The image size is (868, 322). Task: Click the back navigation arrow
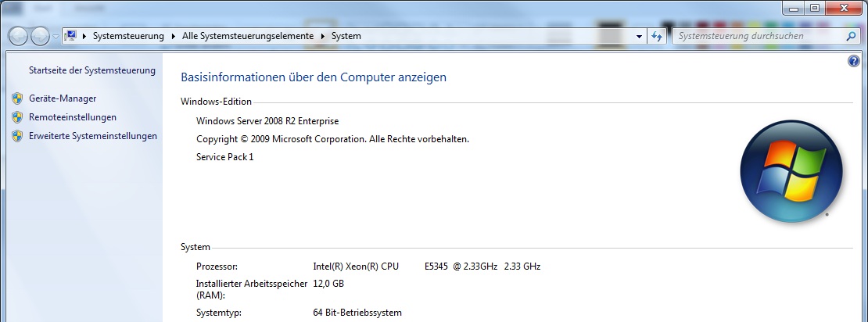click(19, 36)
